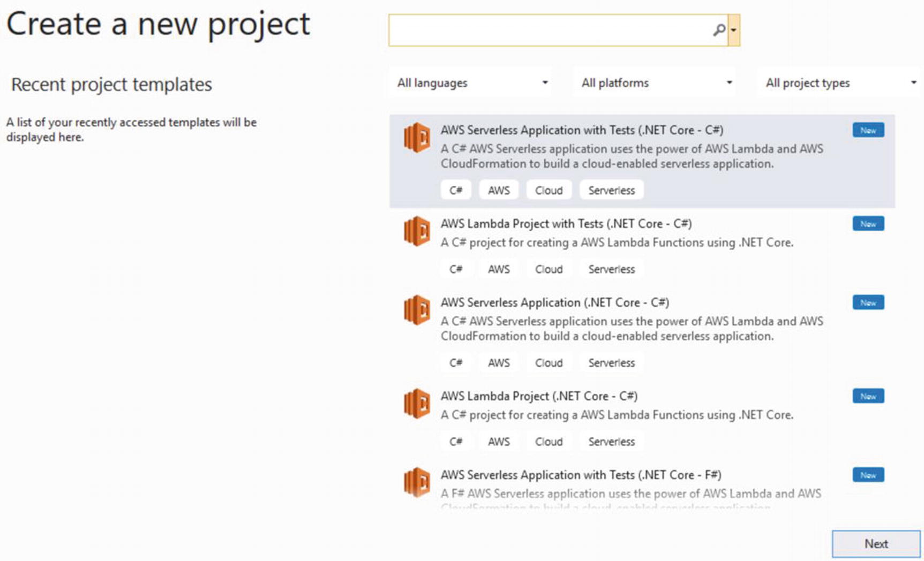
Task: Click Cloud tag under AWS Lambda Project (.NET Core - C#)
Action: pos(549,442)
